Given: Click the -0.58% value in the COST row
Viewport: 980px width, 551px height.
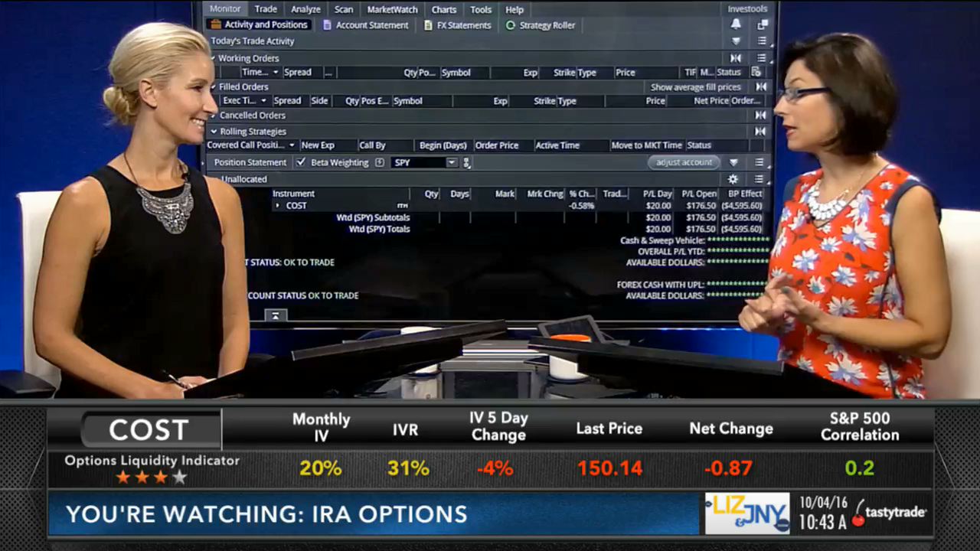Looking at the screenshot, I should 582,206.
